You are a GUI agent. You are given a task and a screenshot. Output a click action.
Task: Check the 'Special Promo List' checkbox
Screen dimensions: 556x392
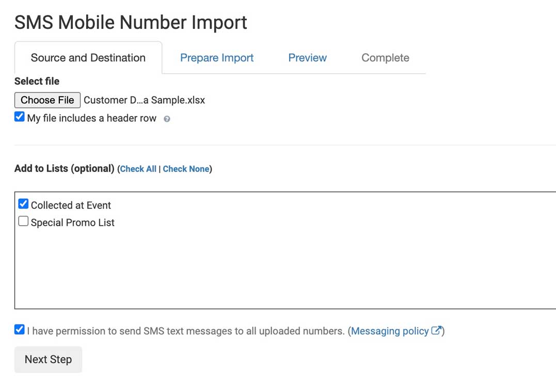pyautogui.click(x=23, y=221)
